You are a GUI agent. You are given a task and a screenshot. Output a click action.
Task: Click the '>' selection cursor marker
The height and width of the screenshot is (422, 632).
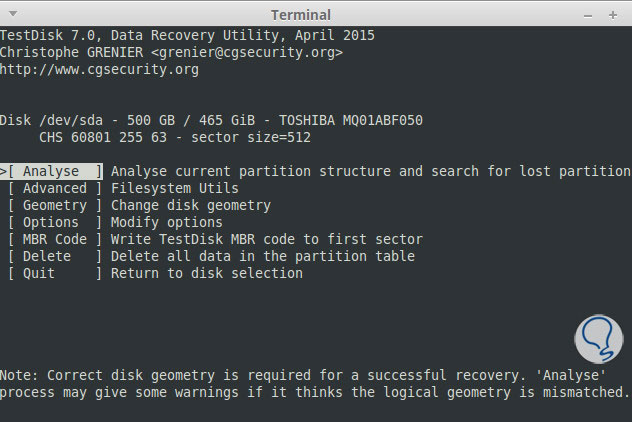tap(4, 171)
